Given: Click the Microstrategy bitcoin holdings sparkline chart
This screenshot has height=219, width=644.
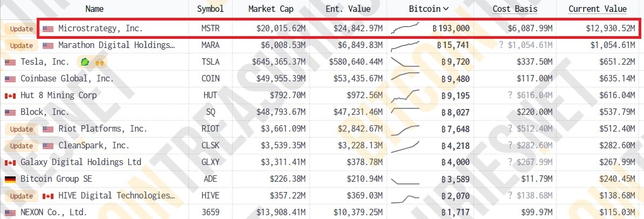Looking at the screenshot, I should pos(405,28).
